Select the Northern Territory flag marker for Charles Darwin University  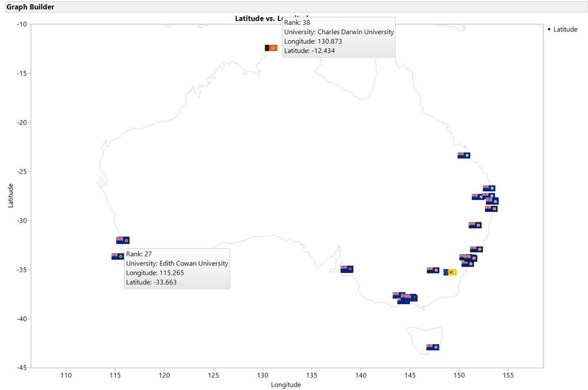coord(271,48)
